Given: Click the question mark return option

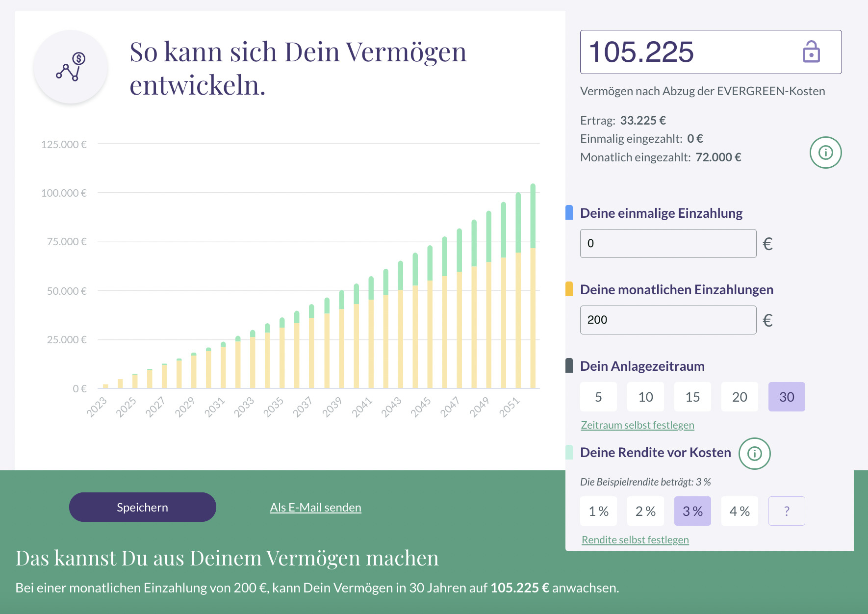Looking at the screenshot, I should tap(787, 511).
